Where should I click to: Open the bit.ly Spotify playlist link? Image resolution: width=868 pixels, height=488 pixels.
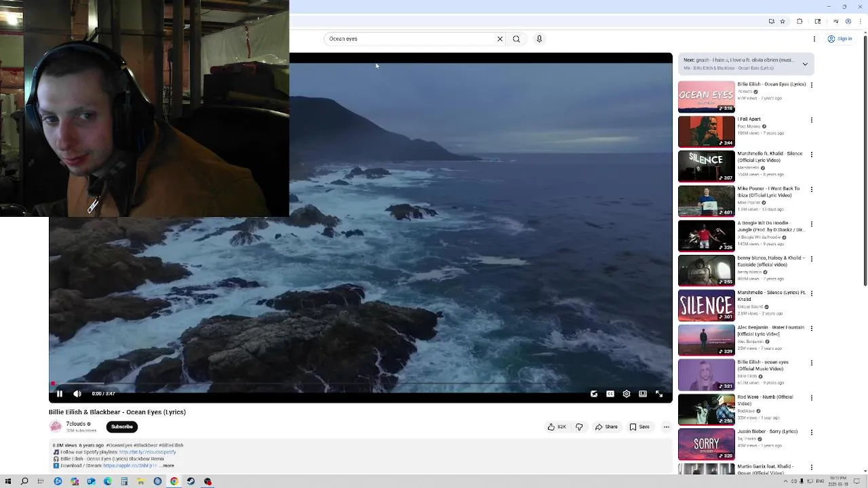tap(147, 452)
